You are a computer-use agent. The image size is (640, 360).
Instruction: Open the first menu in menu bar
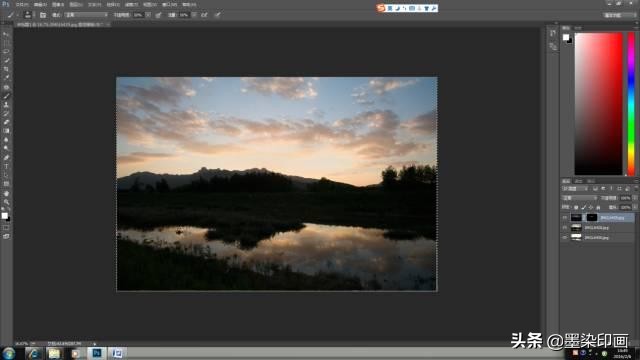[22, 4]
